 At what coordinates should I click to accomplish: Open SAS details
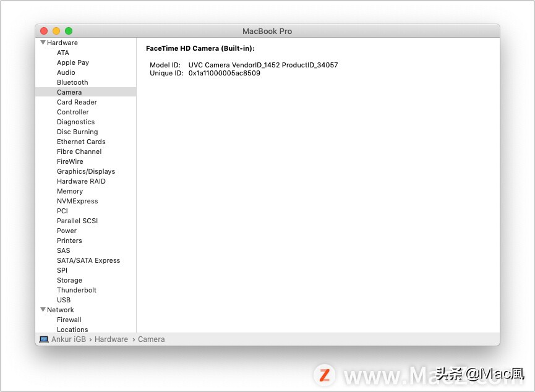64,250
